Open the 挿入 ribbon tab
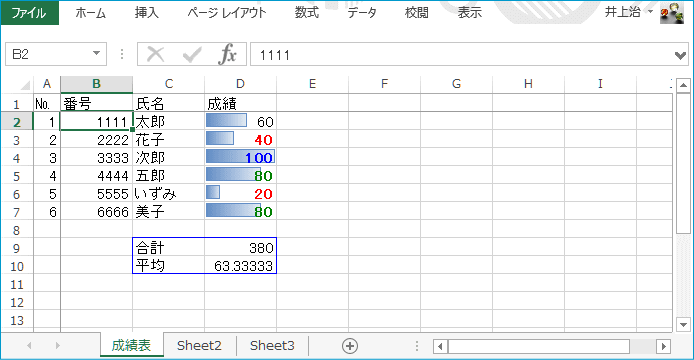 147,13
